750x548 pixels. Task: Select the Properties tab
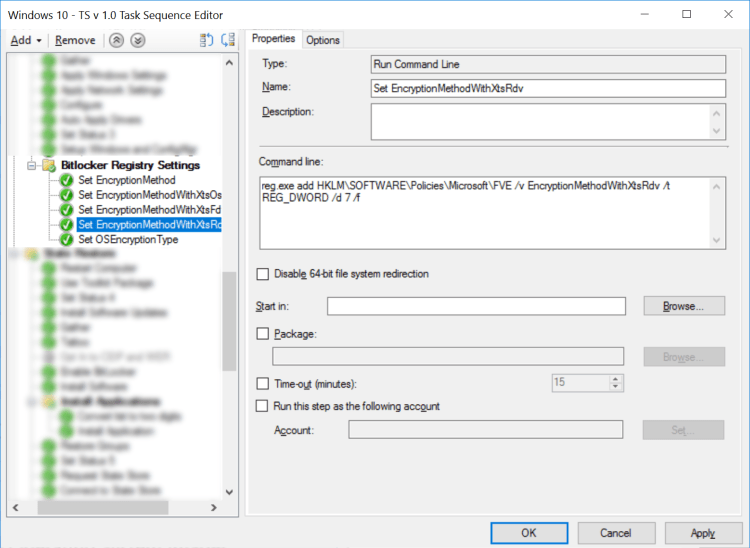click(273, 39)
